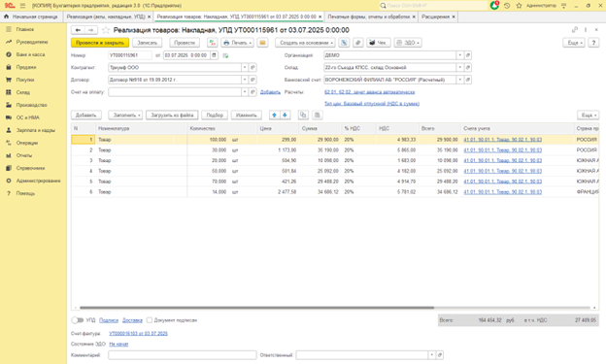This screenshot has width=606, height=364.
Task: Open the Банк и касса sidebar section
Action: tap(30, 54)
